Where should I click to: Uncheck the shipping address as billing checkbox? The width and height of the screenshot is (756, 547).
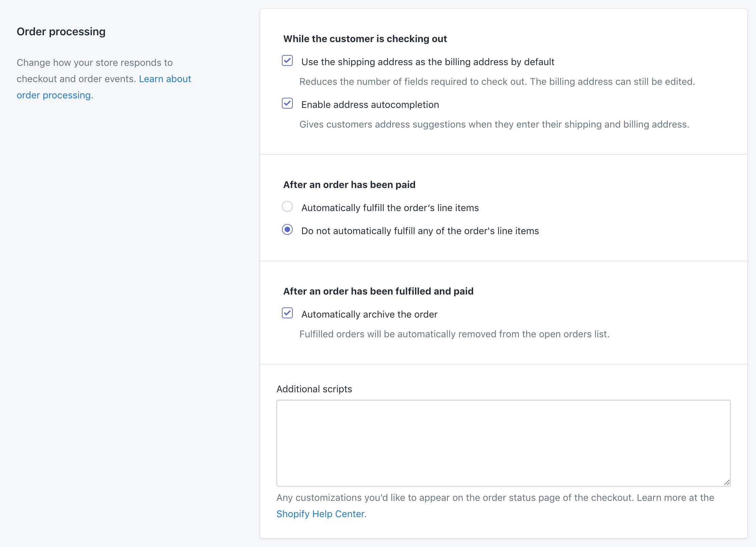pos(287,61)
